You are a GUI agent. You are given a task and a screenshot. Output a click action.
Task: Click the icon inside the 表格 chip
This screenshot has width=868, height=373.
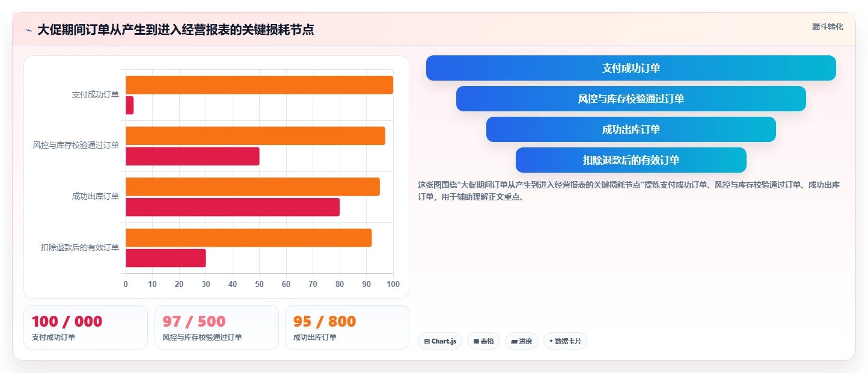pos(476,341)
